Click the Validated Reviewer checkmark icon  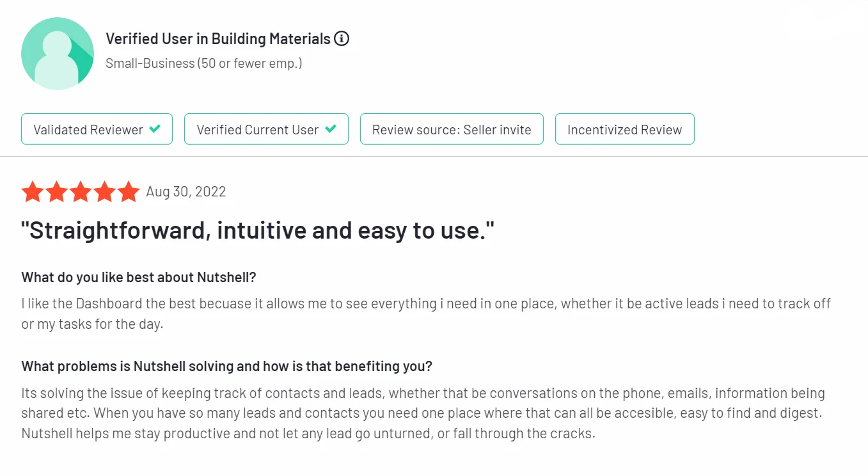coord(154,129)
